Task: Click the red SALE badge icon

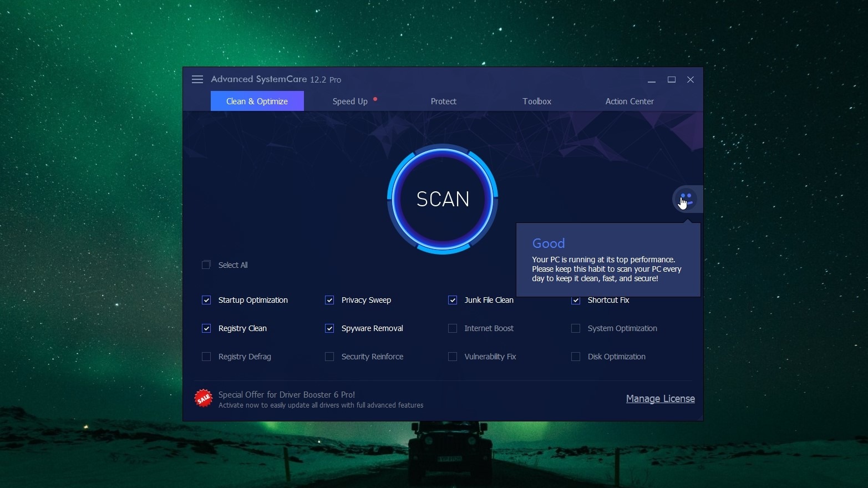Action: point(203,398)
